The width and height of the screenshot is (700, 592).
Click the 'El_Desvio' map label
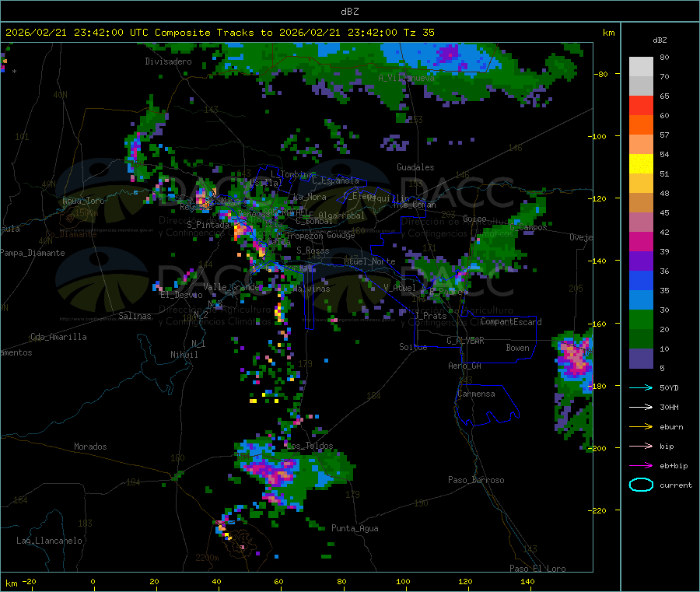[x=182, y=295]
